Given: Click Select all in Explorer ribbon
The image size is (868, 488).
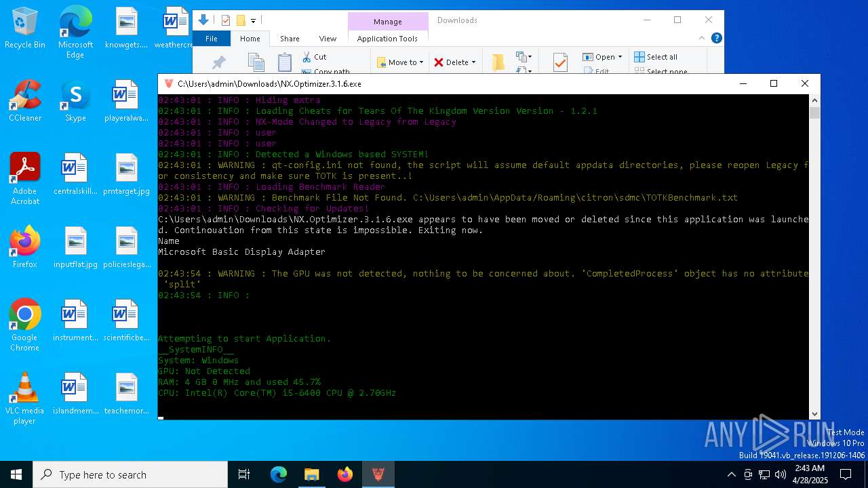Looking at the screenshot, I should pyautogui.click(x=656, y=57).
